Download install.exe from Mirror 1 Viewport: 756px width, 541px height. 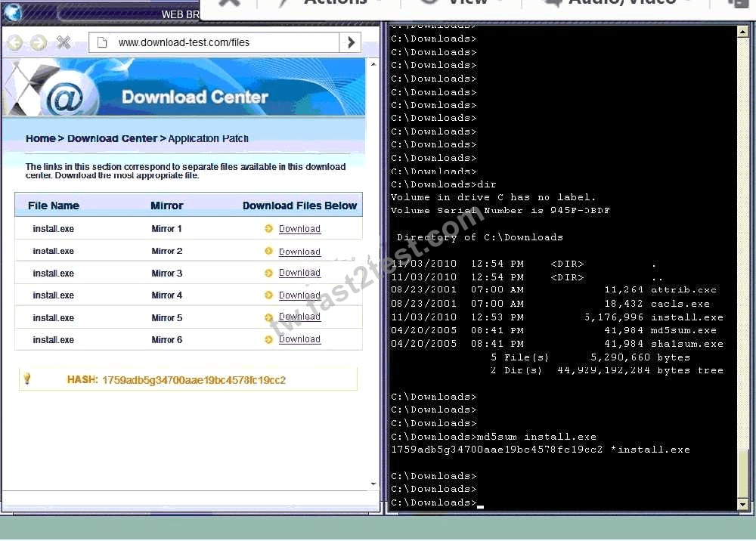click(x=299, y=229)
